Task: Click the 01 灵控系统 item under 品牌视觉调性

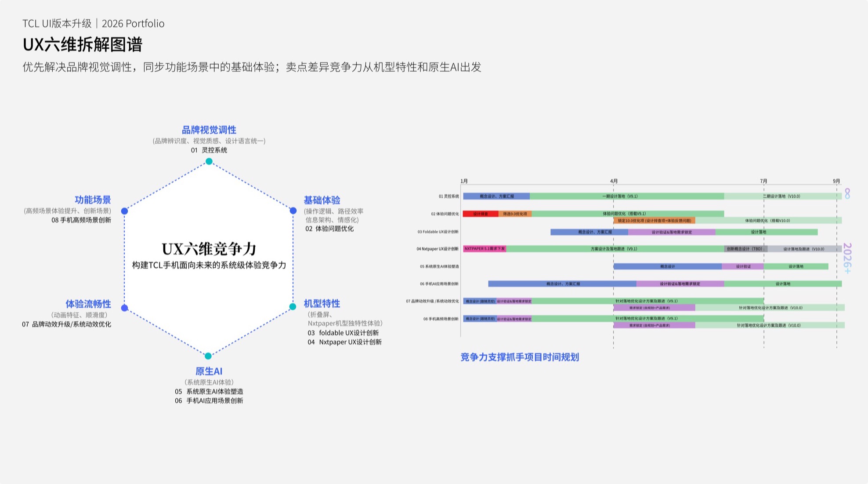Action: 209,150
